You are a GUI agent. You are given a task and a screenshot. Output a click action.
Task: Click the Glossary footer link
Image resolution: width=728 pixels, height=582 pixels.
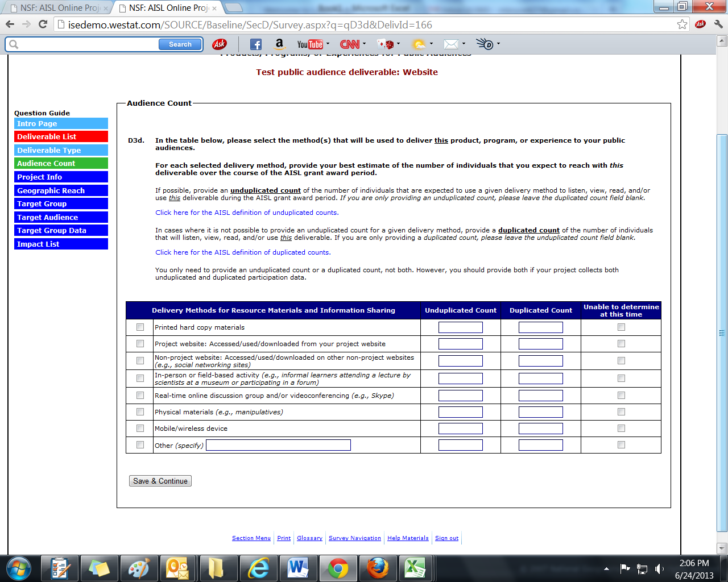pos(309,538)
